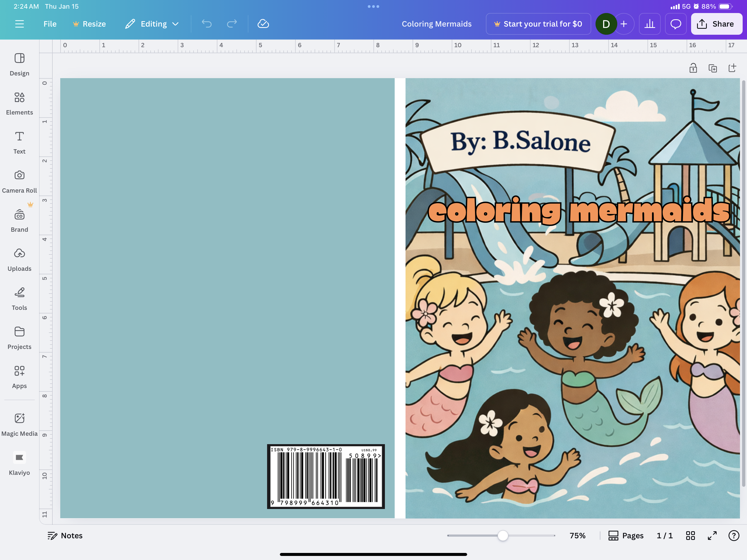This screenshot has width=747, height=560.
Task: Show the Pages view
Action: [x=626, y=536]
